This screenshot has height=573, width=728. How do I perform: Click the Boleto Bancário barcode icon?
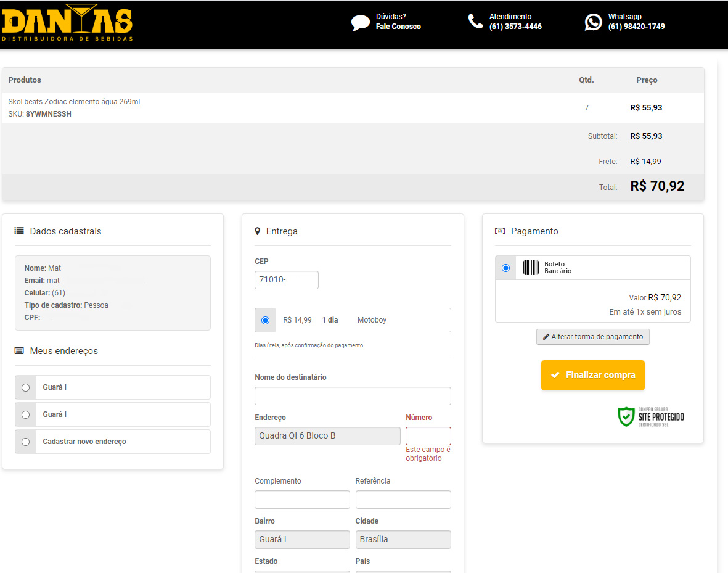(531, 268)
